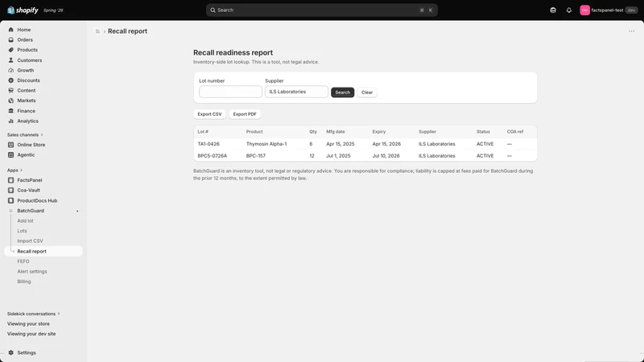
Task: Expand Sidekick conversations
Action: coord(33,314)
